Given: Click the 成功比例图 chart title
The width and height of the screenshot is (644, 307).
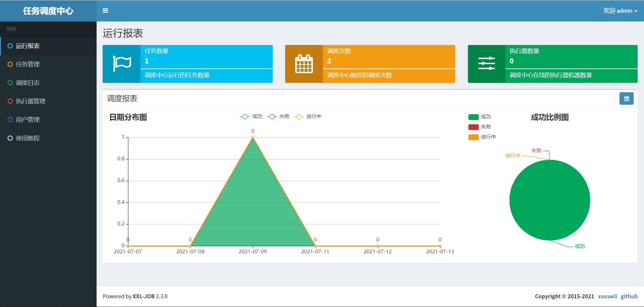Looking at the screenshot, I should [x=550, y=117].
